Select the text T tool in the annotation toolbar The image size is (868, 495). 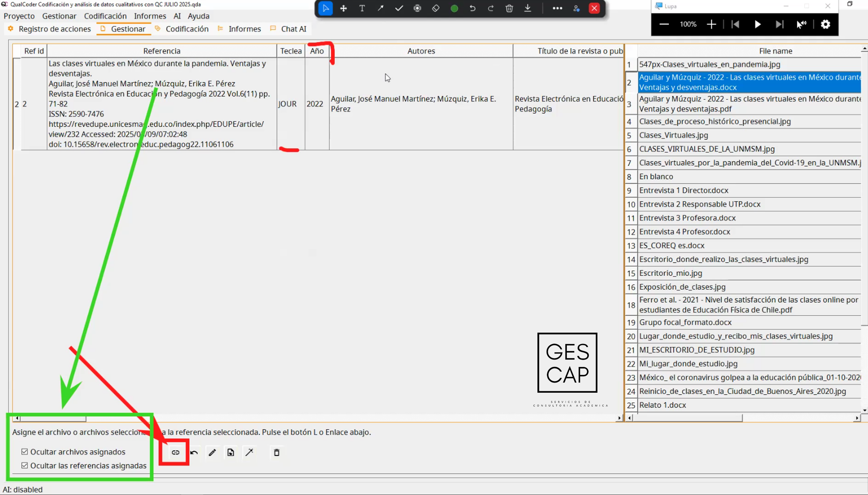[x=362, y=8]
